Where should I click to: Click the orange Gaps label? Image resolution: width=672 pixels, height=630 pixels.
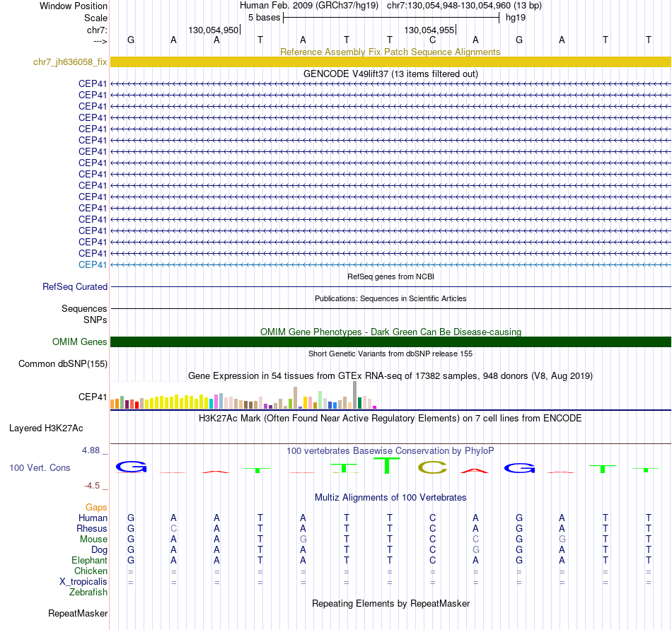[x=96, y=507]
